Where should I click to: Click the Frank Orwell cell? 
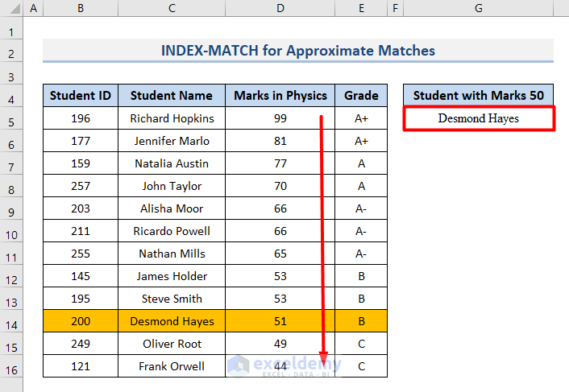pos(172,366)
